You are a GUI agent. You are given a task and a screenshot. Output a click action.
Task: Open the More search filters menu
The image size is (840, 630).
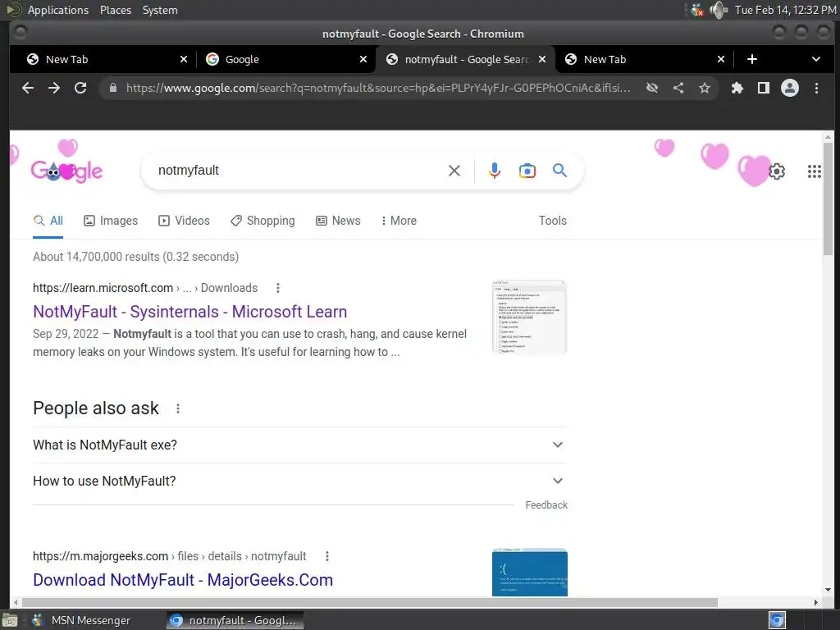tap(399, 221)
